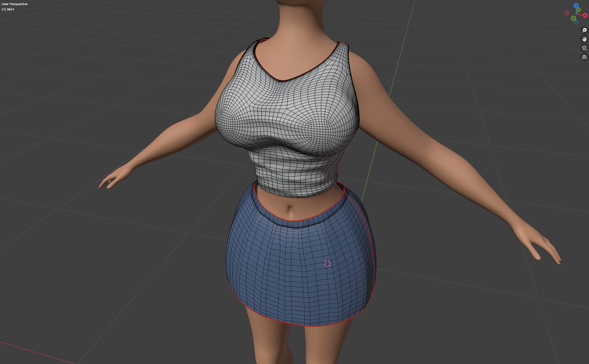This screenshot has width=589, height=364.
Task: Click the negative X axis gizmo circle
Action: pos(567,13)
